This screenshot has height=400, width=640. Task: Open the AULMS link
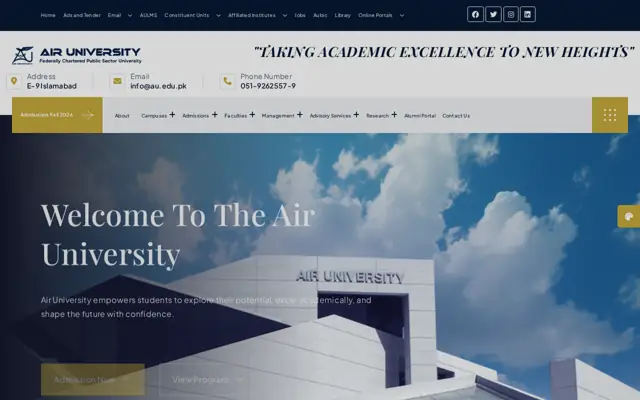coord(148,15)
